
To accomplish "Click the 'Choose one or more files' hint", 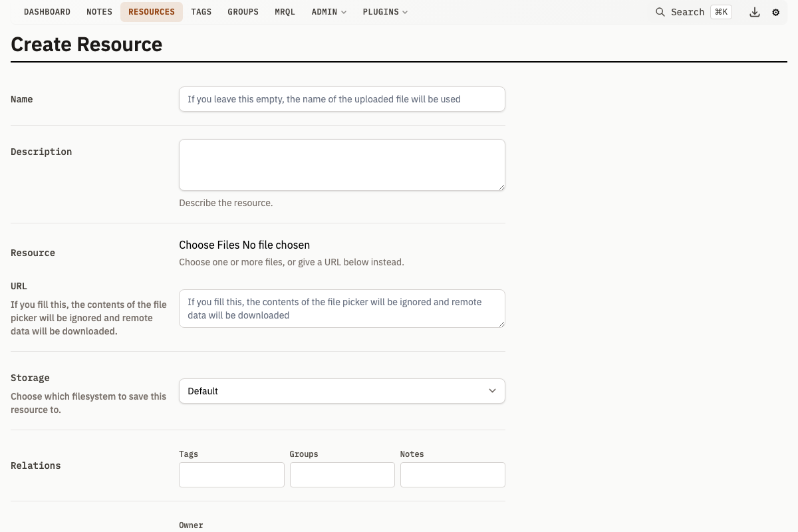I will (291, 262).
